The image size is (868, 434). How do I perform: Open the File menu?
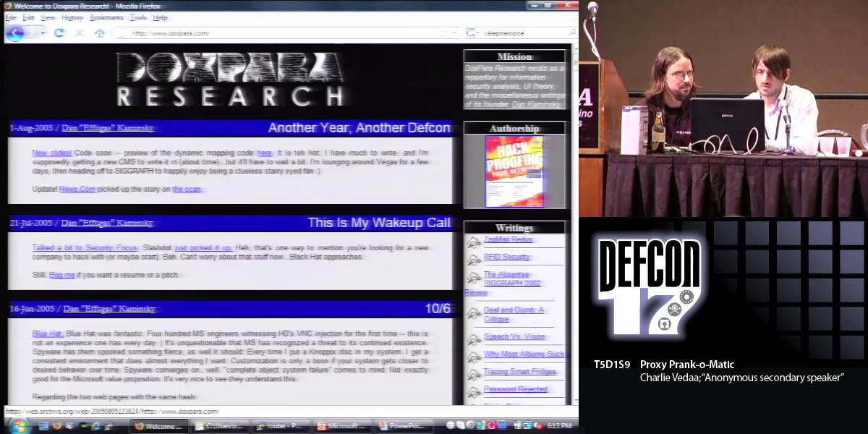pos(11,17)
